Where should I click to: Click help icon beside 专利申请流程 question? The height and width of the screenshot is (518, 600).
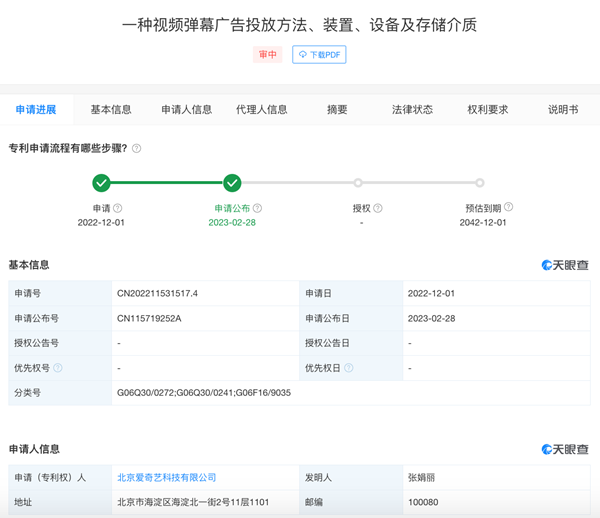[x=137, y=149]
